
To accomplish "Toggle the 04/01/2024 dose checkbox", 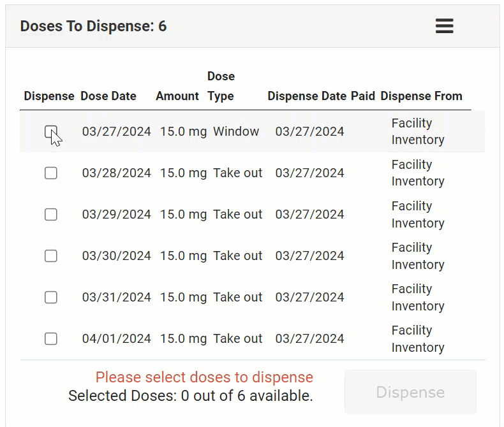I will click(x=51, y=339).
